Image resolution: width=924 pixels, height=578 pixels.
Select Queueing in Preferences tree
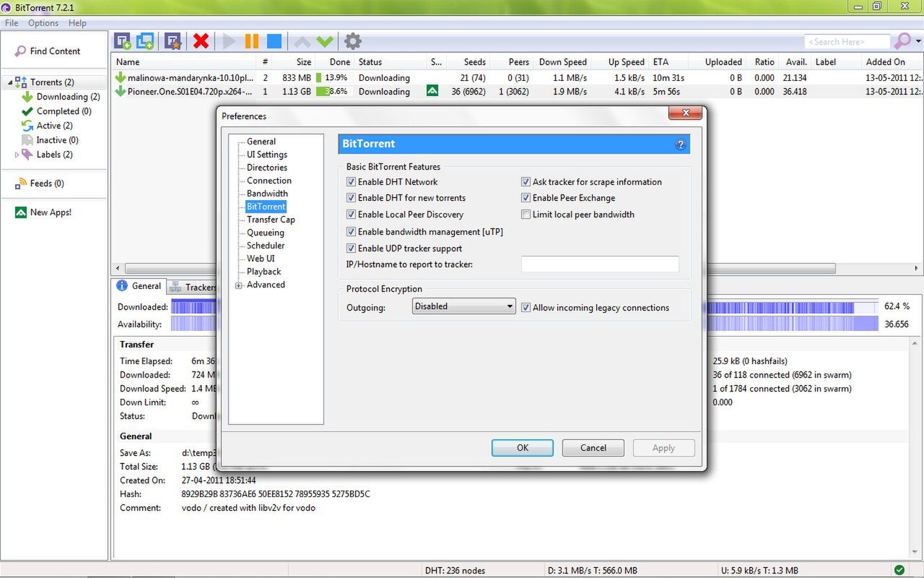click(x=266, y=233)
